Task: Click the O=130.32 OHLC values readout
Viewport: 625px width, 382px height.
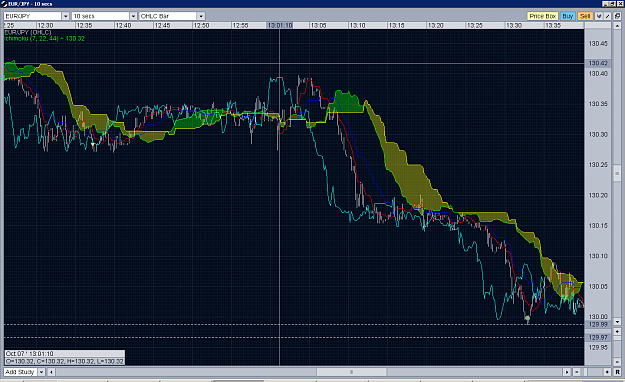Action: pyautogui.click(x=65, y=361)
